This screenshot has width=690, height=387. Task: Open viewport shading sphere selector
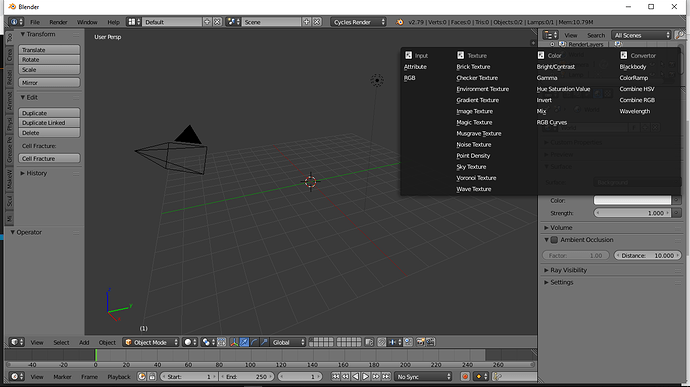pos(190,342)
